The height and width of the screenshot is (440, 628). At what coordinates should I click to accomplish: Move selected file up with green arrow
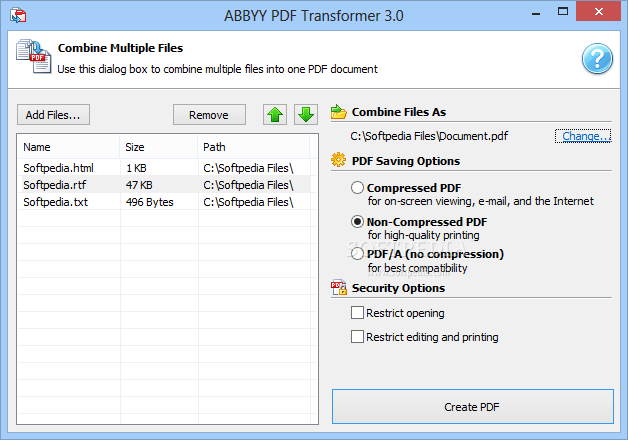(x=275, y=115)
